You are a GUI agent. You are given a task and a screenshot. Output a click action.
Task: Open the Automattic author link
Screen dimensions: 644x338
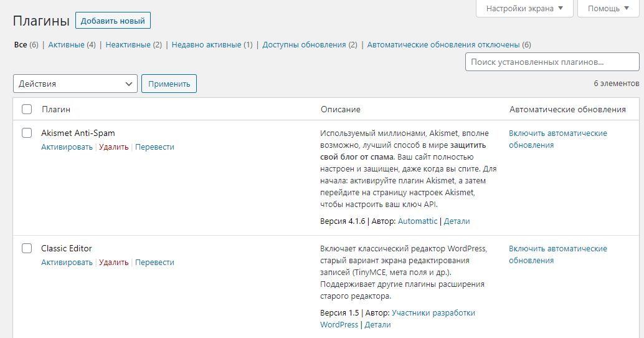pos(417,221)
